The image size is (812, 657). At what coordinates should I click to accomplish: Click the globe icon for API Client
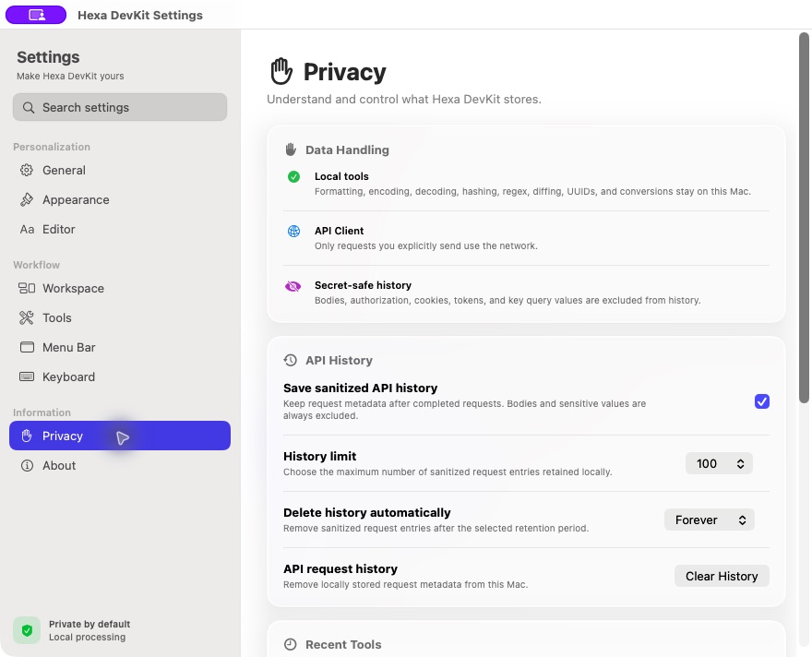coord(293,231)
